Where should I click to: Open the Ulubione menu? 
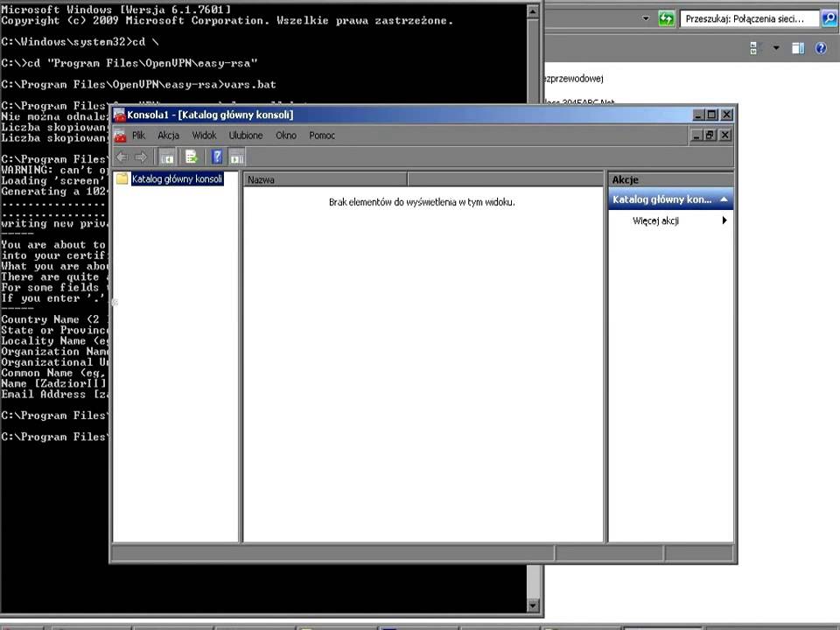(x=246, y=136)
